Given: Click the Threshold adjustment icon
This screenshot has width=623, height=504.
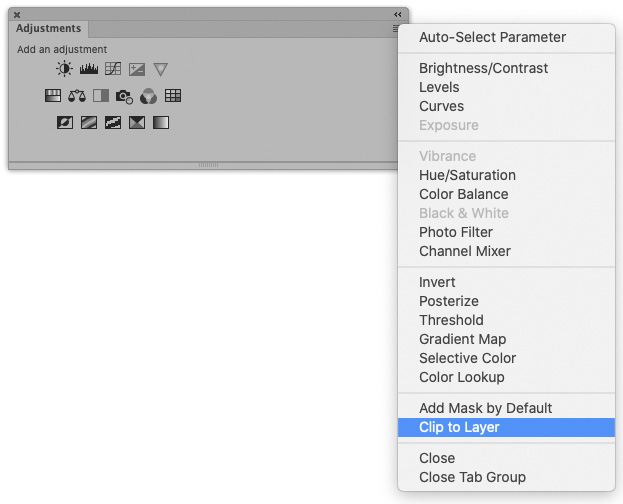Looking at the screenshot, I should (113, 123).
